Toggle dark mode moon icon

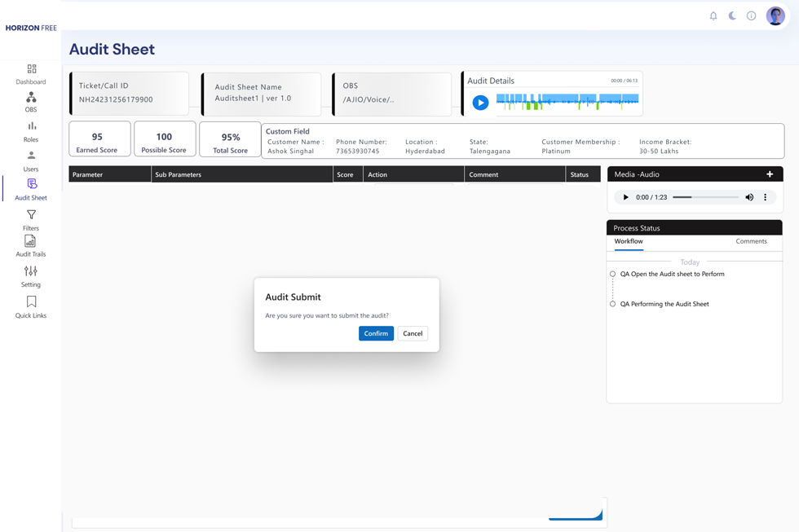(x=732, y=15)
